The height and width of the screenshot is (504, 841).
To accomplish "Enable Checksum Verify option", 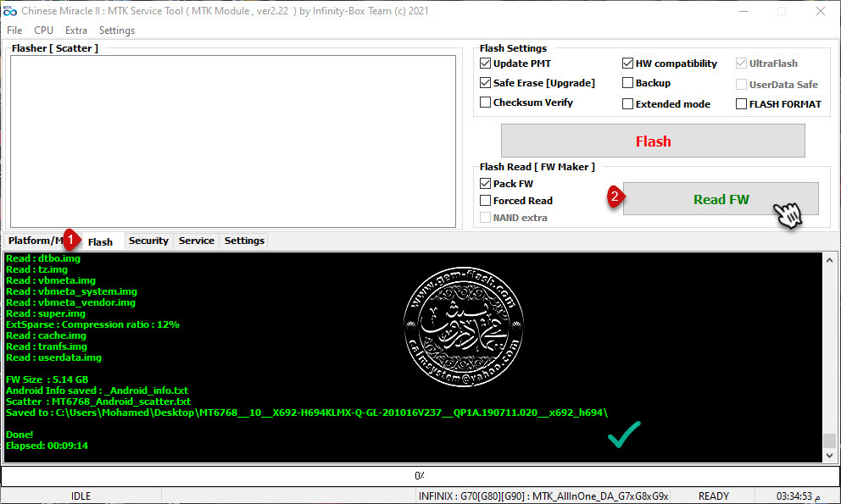I will pyautogui.click(x=486, y=102).
